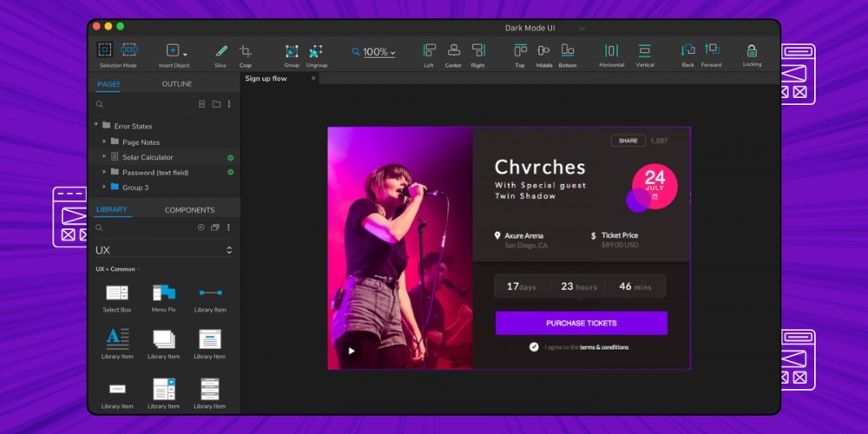The height and width of the screenshot is (434, 868).
Task: Open the Dark Mode UI title dropdown
Action: tap(582, 29)
